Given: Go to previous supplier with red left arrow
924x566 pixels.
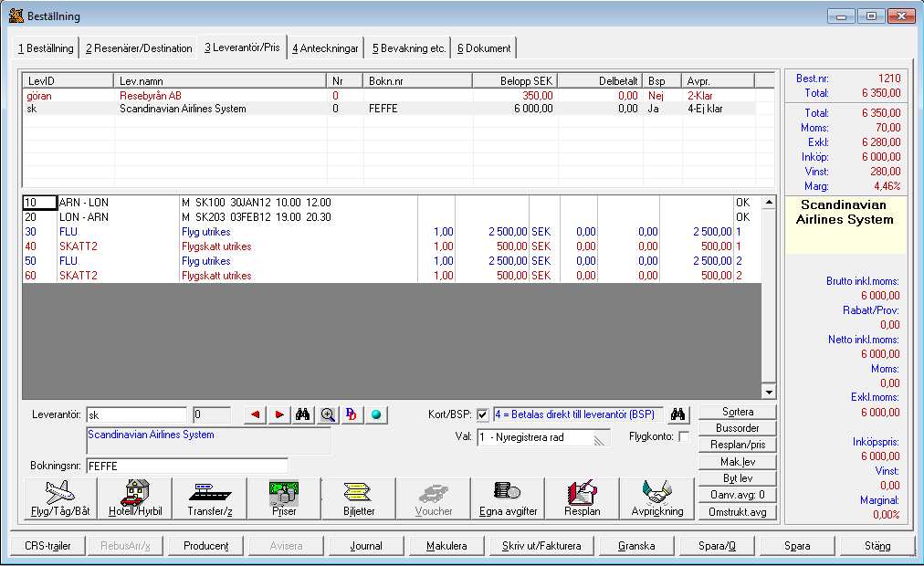Looking at the screenshot, I should tap(255, 414).
